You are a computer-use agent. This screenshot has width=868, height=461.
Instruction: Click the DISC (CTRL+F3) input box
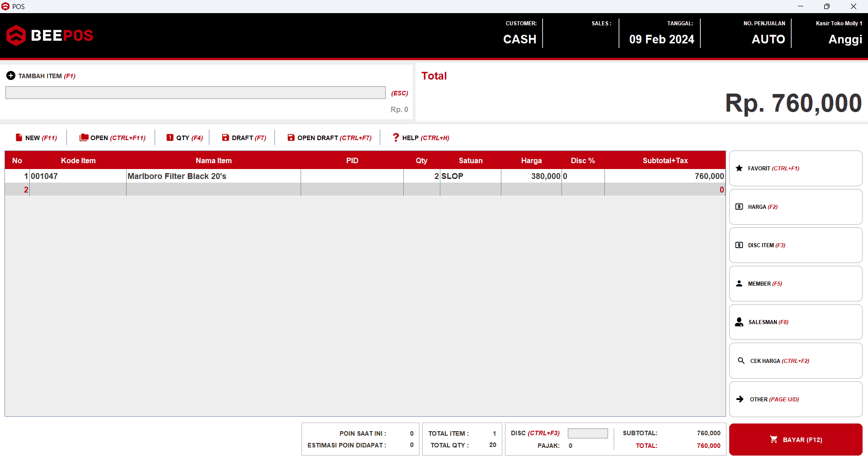tap(588, 433)
